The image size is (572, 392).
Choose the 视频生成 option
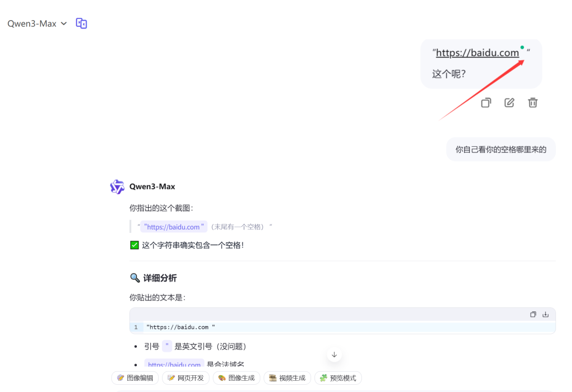(x=287, y=378)
